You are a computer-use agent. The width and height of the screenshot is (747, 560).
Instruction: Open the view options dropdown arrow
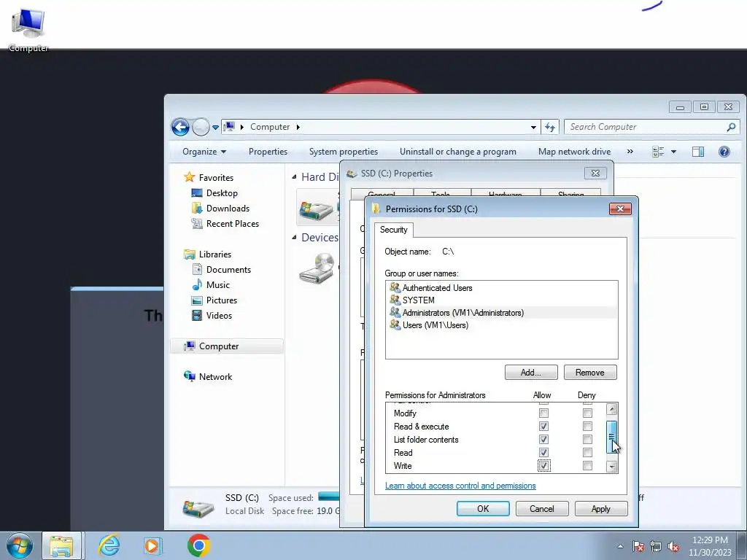tap(673, 152)
